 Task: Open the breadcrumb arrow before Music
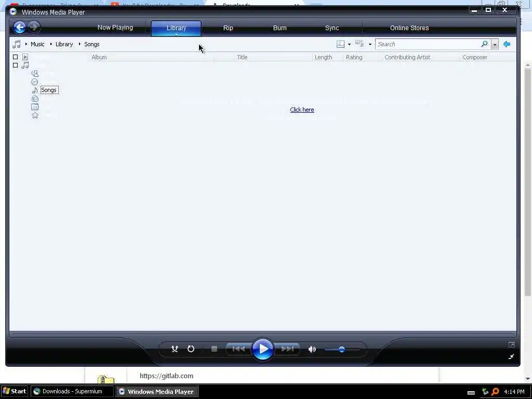tap(26, 44)
